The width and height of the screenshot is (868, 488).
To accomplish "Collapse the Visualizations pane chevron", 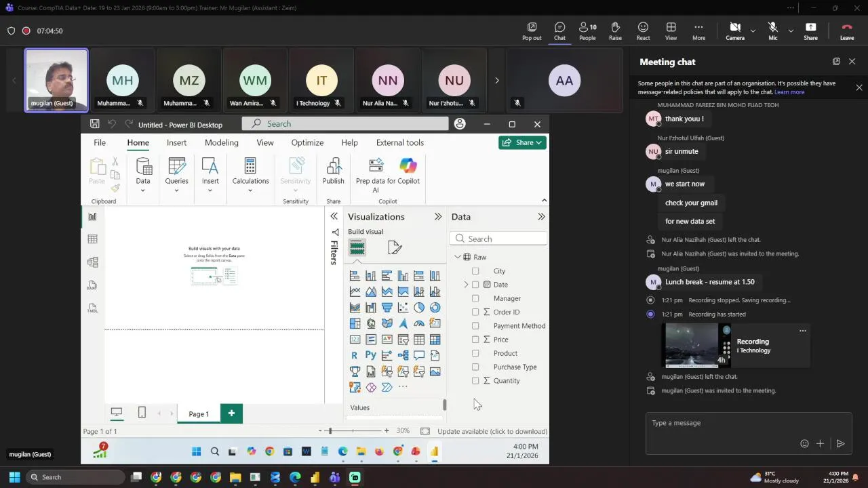I will pos(438,217).
